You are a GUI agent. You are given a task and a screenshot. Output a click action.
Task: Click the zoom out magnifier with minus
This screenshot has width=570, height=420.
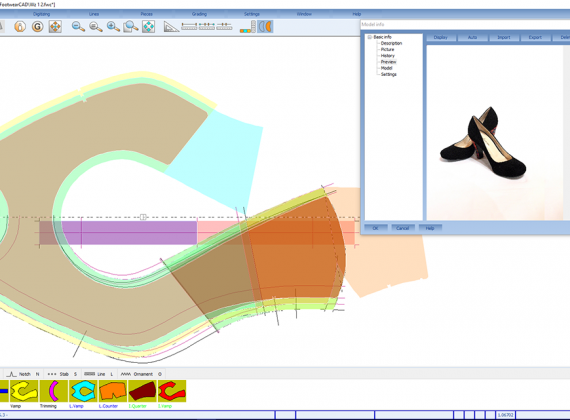(x=78, y=27)
